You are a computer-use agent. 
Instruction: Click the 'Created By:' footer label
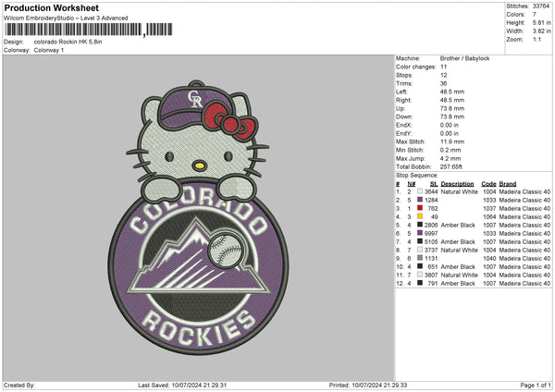19,385
